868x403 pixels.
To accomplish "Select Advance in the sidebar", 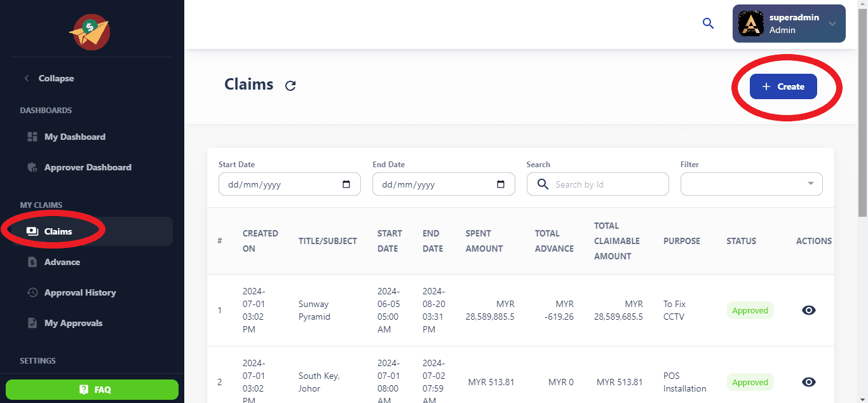I will tap(62, 262).
